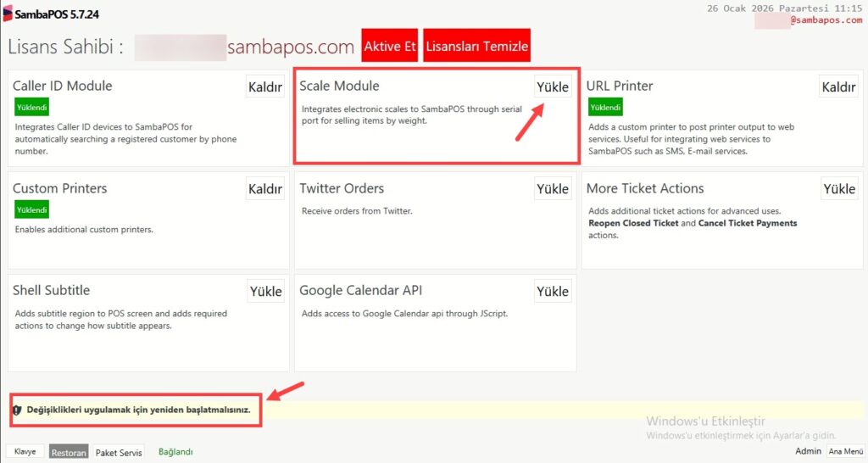This screenshot has width=868, height=463.
Task: Remove the Caller ID Module with Kaldır
Action: 264,87
